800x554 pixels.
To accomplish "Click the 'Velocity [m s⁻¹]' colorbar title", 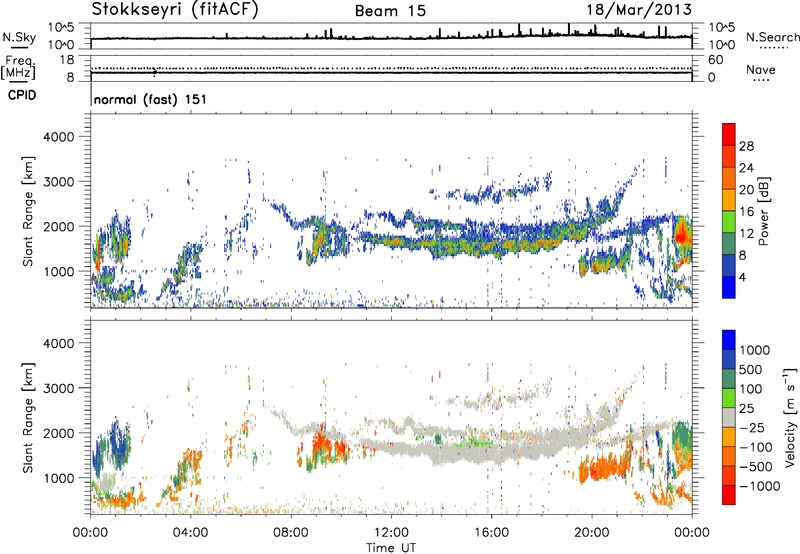I will tap(790, 417).
